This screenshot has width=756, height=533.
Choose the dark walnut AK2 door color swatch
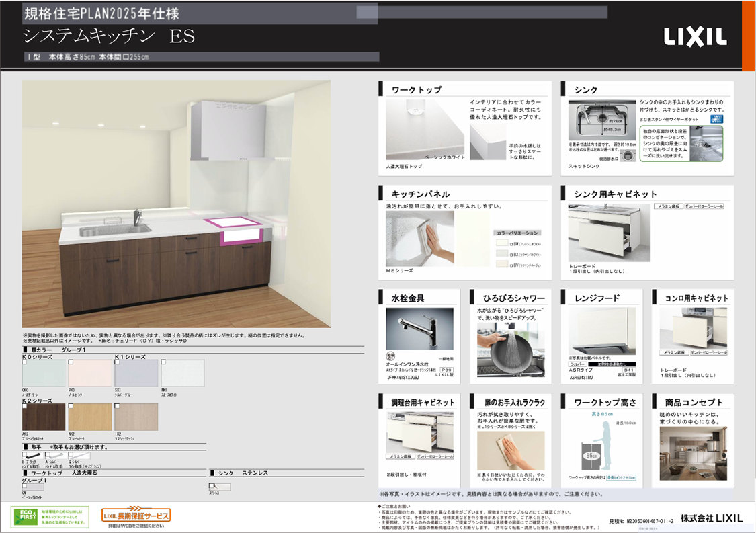(x=44, y=417)
